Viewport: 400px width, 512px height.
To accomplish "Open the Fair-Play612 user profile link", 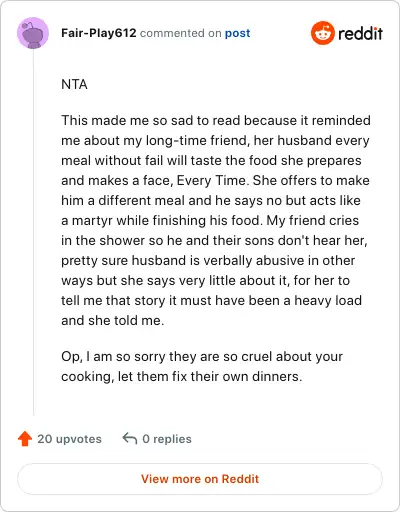I will pyautogui.click(x=99, y=33).
